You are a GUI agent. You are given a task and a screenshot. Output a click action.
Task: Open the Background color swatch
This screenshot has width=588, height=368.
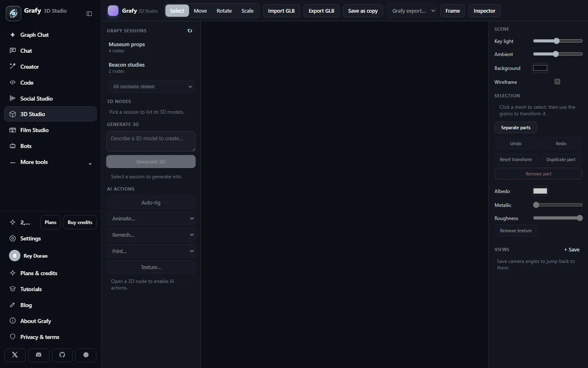tap(540, 68)
